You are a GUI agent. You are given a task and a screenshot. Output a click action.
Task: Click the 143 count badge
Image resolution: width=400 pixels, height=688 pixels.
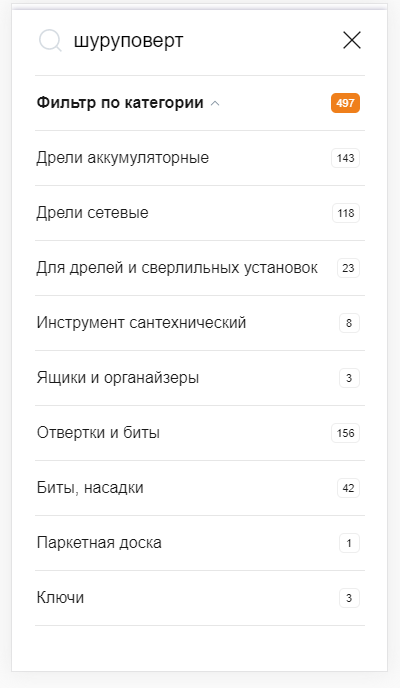click(x=345, y=158)
